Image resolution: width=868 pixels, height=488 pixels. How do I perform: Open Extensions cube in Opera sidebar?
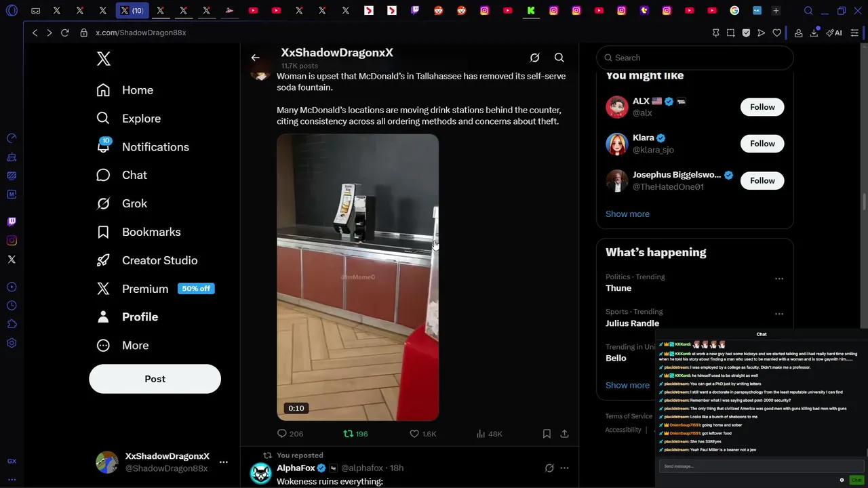pyautogui.click(x=12, y=325)
